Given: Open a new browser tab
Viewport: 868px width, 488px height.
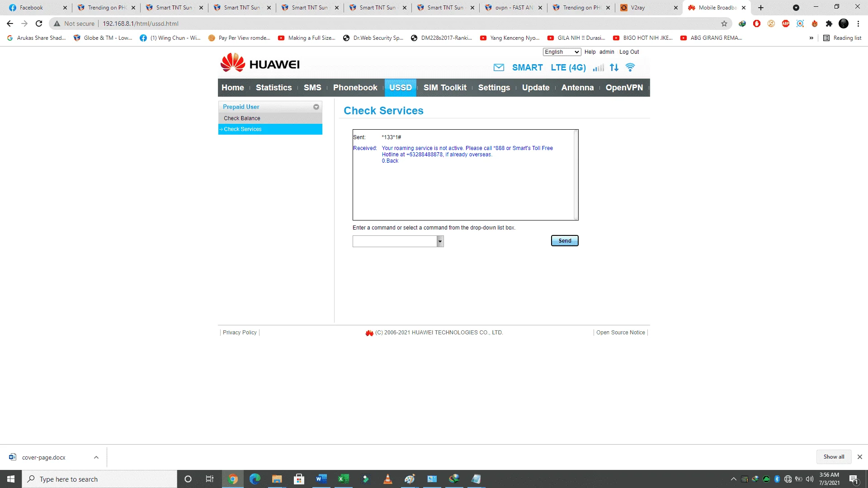Looking at the screenshot, I should coord(761,8).
